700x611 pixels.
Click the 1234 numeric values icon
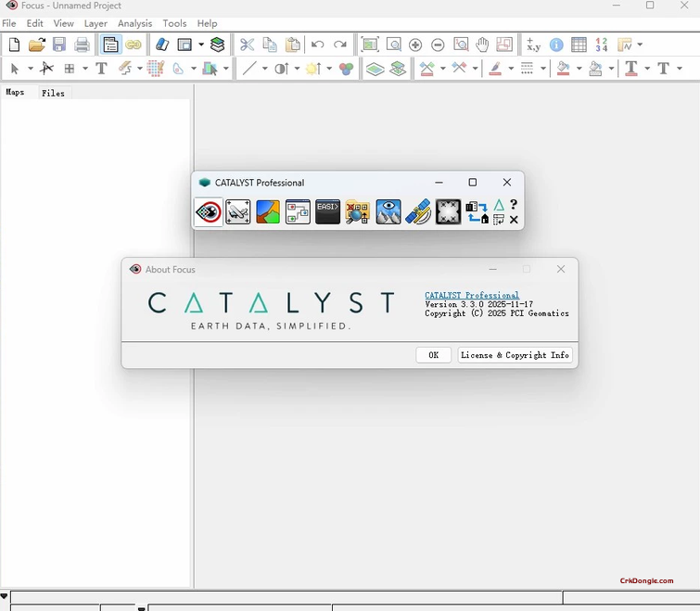pyautogui.click(x=602, y=45)
